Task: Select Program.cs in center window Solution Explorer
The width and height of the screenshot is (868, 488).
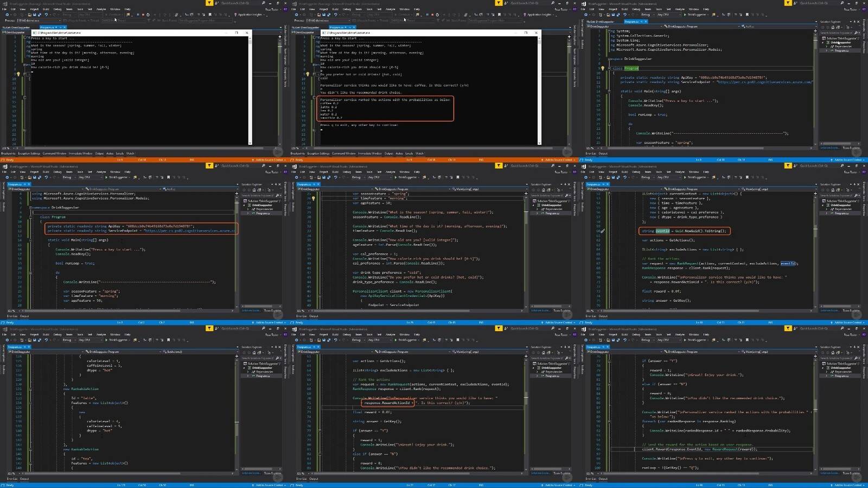Action: pyautogui.click(x=552, y=213)
